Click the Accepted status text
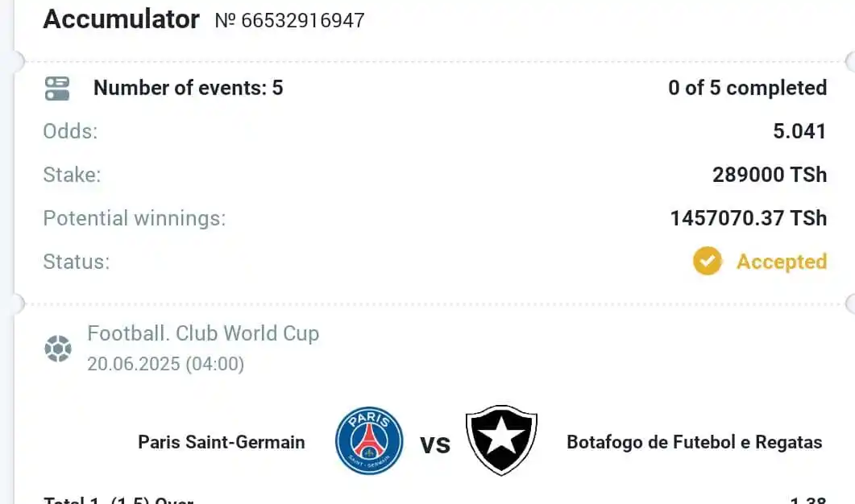This screenshot has height=504, width=855. [x=782, y=262]
